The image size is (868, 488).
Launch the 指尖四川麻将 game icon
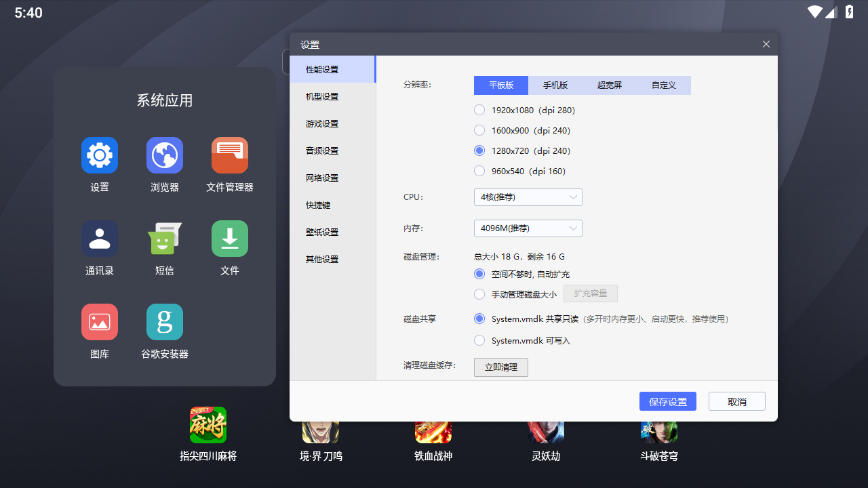coord(208,425)
